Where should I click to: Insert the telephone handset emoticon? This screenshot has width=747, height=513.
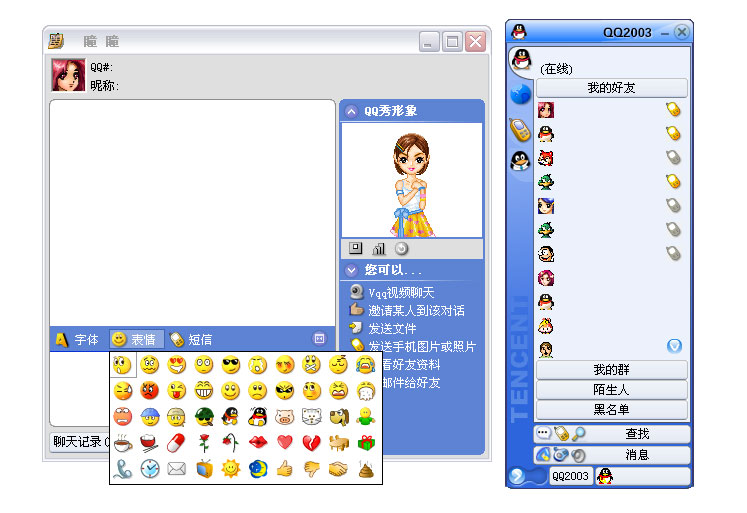[x=123, y=469]
